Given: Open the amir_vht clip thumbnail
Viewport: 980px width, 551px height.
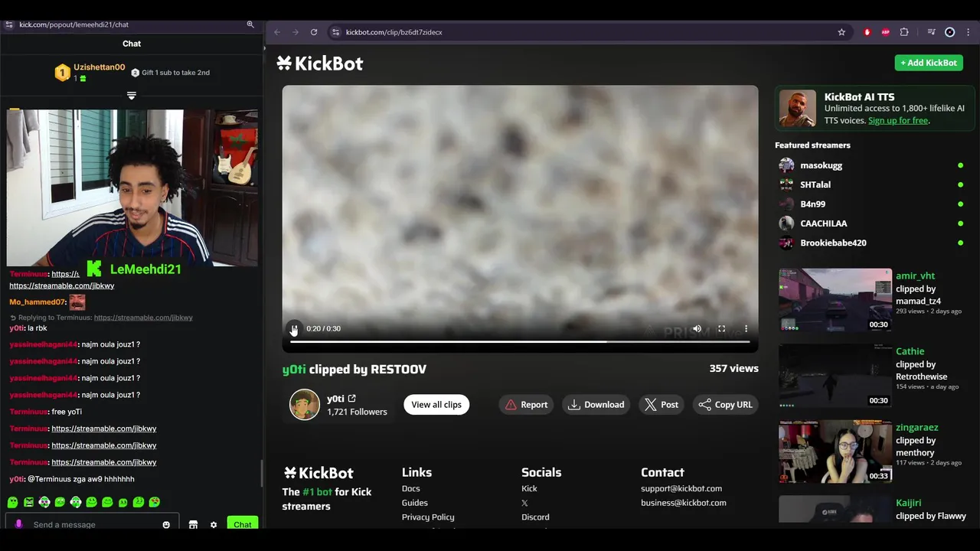Looking at the screenshot, I should point(835,300).
